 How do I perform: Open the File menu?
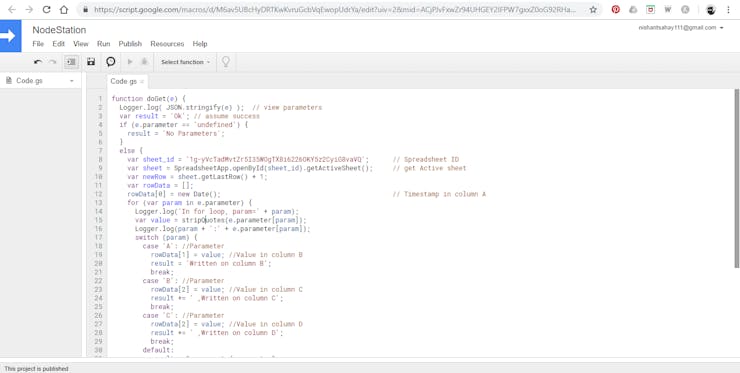[x=38, y=44]
